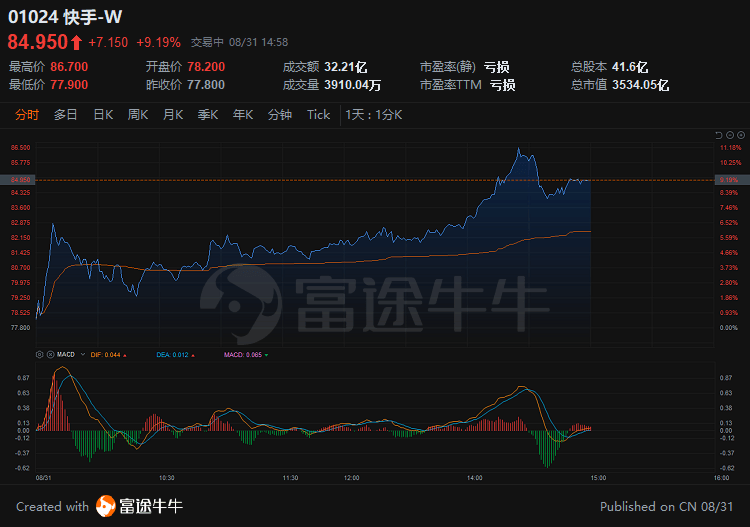Click the 市盈率TTM label
Image resolution: width=750 pixels, height=527 pixels.
coord(451,85)
